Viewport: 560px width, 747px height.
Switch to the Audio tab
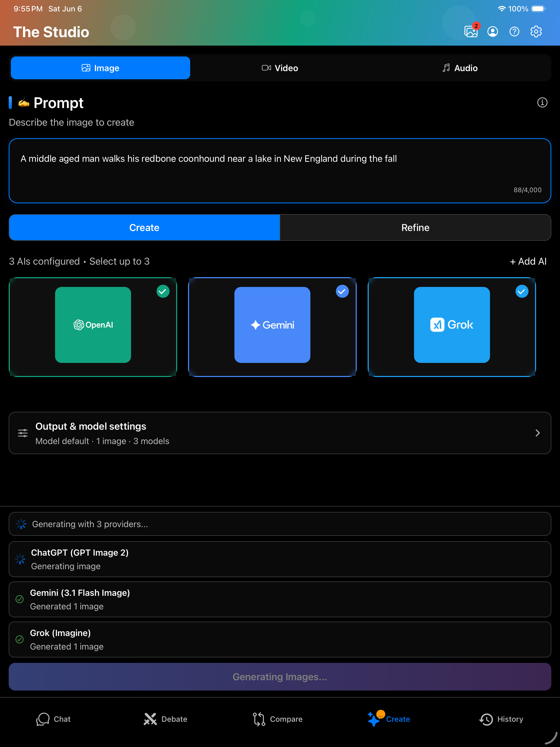point(460,68)
